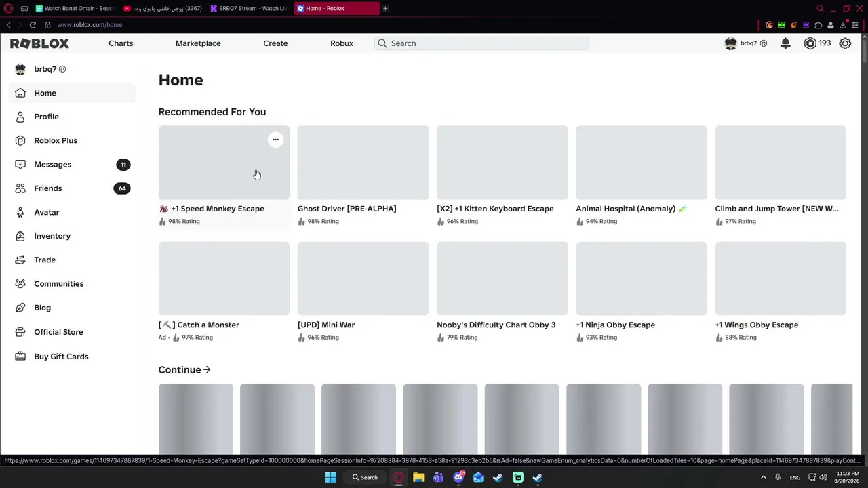Open the taskbar clock showing 11:23 PM
Image resolution: width=868 pixels, height=488 pixels.
coord(848,477)
